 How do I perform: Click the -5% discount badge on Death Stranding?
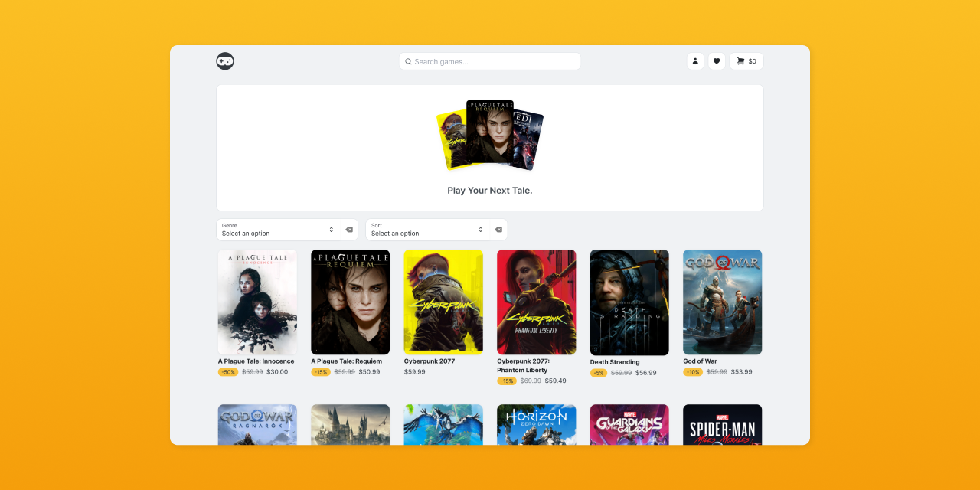pyautogui.click(x=599, y=373)
